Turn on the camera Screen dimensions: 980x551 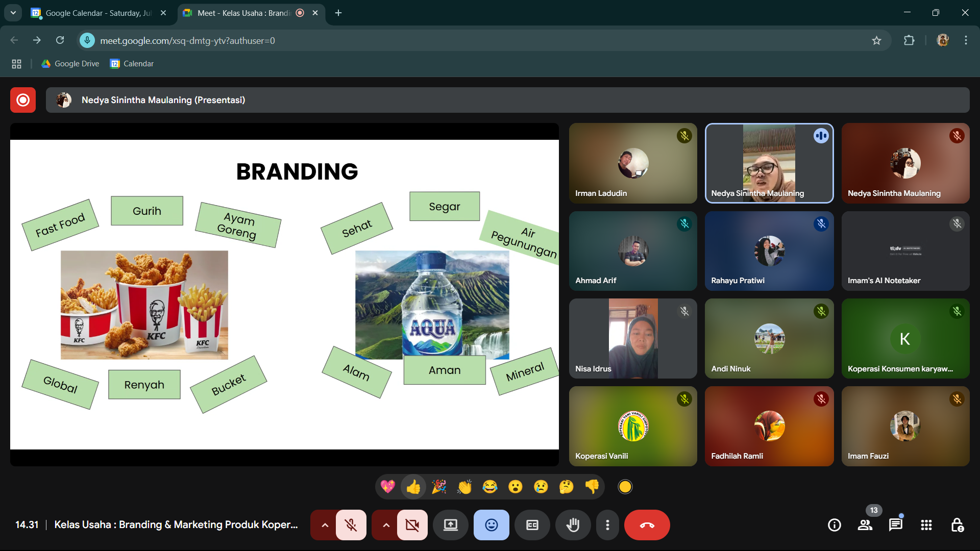tap(412, 524)
